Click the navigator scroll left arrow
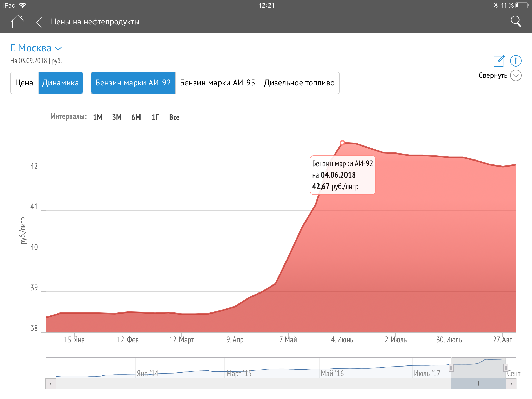The image size is (532, 399). 51,384
